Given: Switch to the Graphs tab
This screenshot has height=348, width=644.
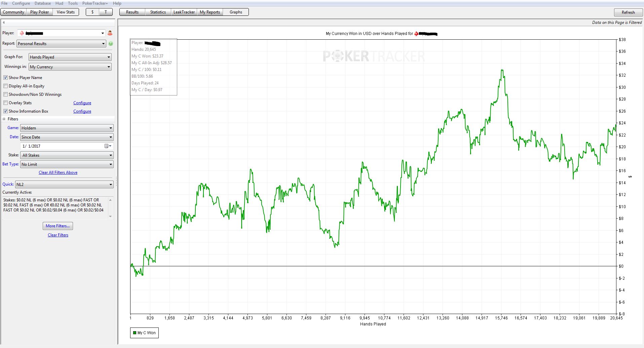Looking at the screenshot, I should pos(236,12).
